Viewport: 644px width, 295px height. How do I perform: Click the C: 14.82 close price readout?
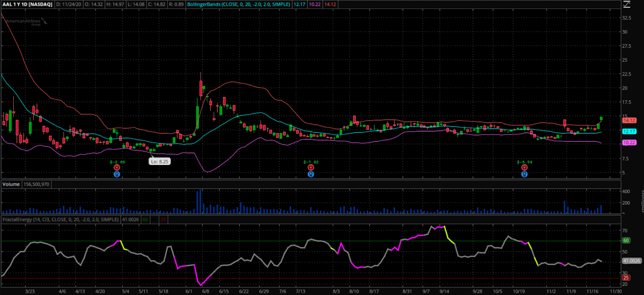pos(157,4)
